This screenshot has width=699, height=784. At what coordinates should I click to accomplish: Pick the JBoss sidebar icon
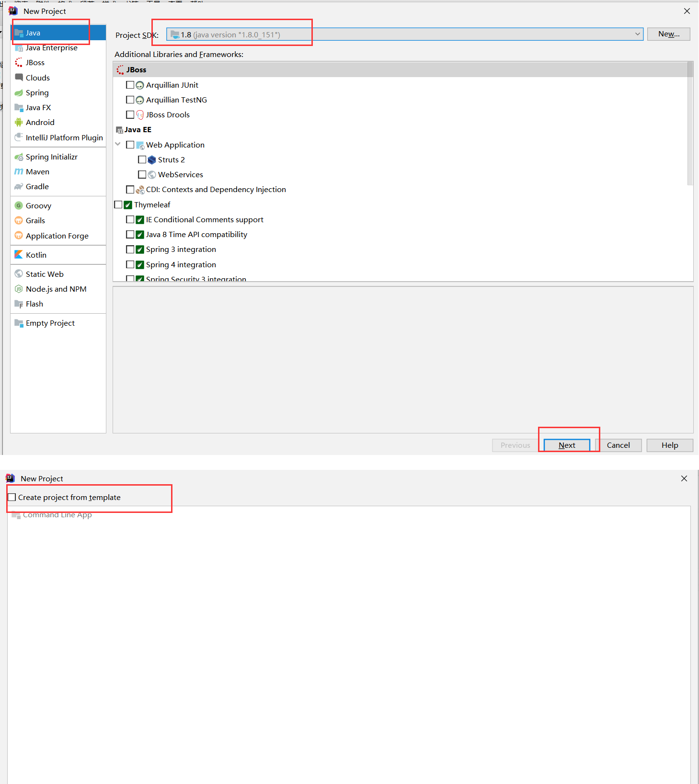[x=19, y=63]
